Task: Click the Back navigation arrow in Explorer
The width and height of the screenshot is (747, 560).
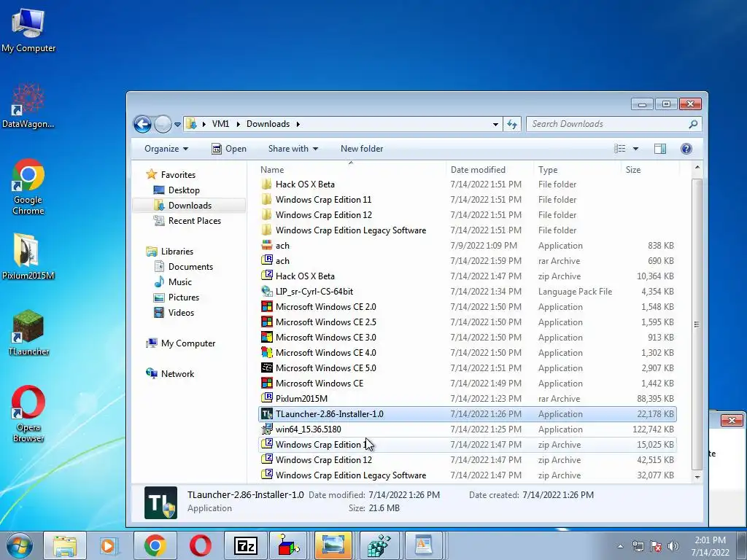Action: tap(142, 124)
